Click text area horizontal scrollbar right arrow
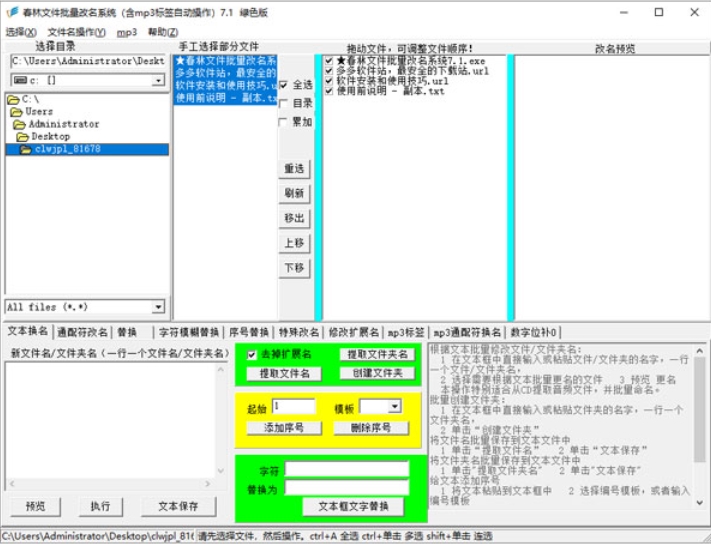The width and height of the screenshot is (711, 544). [x=208, y=484]
